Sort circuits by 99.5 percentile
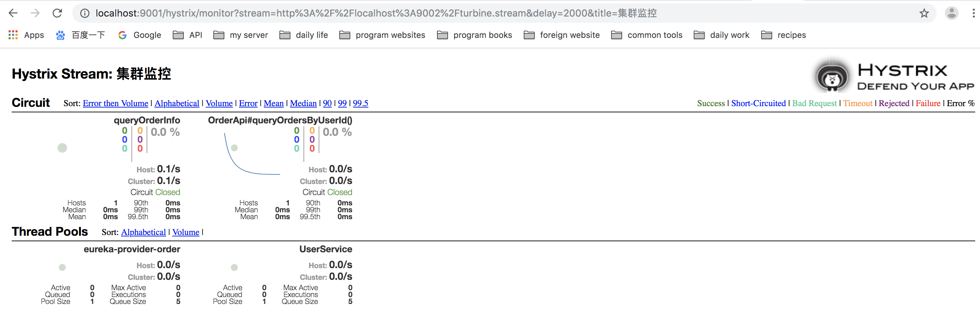Screen dimensions: 980x315 tap(361, 103)
